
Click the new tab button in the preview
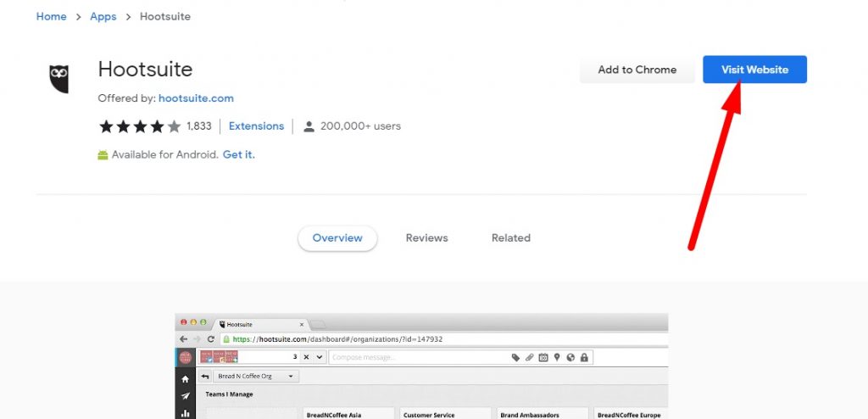tap(319, 324)
